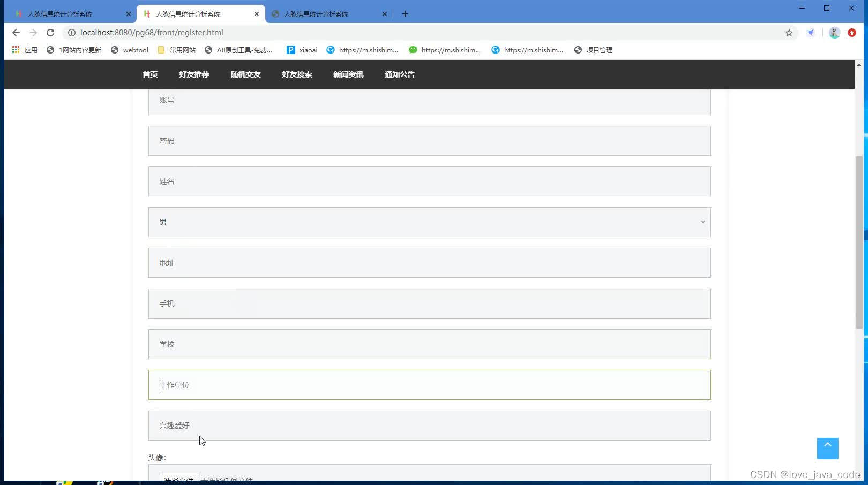Open the AI原创工具 bookmark
Image resolution: width=868 pixels, height=485 pixels.
pyautogui.click(x=239, y=50)
